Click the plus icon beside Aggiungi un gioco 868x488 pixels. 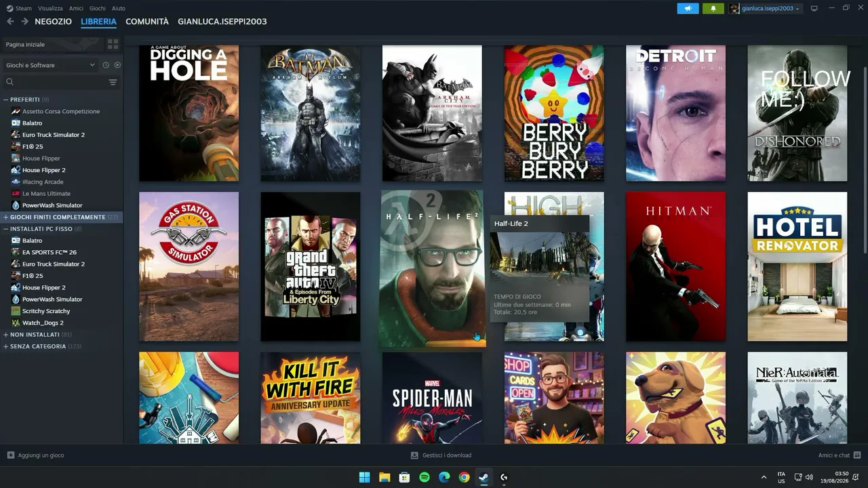point(10,455)
